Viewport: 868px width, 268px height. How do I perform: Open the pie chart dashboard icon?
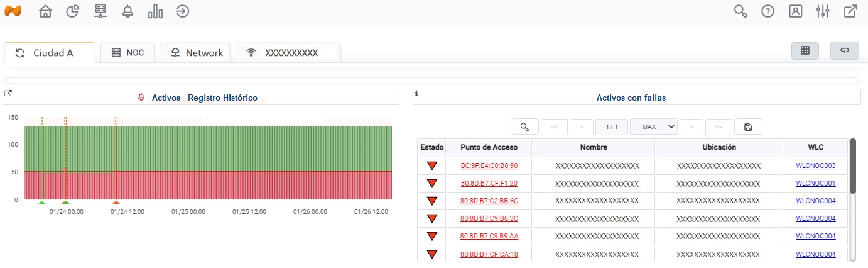click(x=73, y=11)
